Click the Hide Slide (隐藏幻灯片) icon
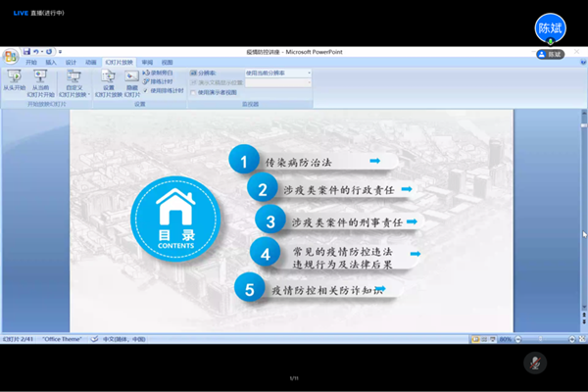Screen dimensions: 588x392 (x=131, y=77)
